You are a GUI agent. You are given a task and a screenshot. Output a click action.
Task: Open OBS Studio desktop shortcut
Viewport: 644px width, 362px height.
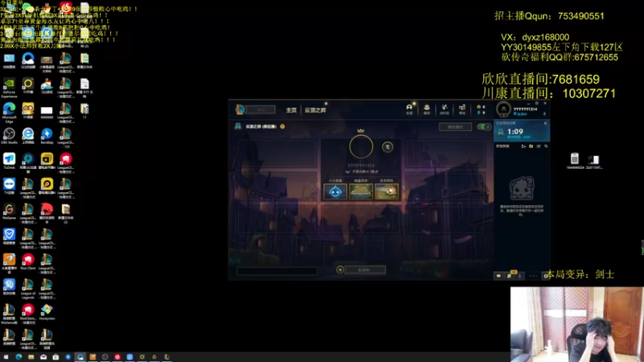pyautogui.click(x=9, y=136)
